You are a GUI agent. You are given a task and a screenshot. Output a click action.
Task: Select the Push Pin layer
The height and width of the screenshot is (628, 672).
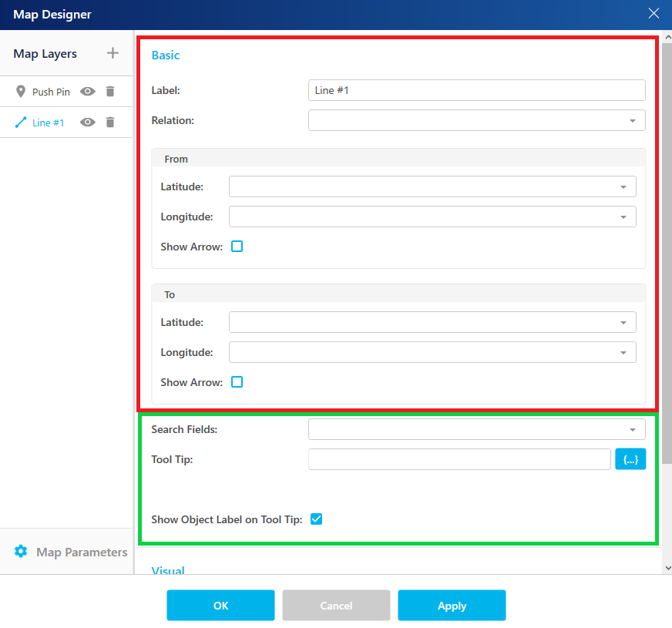51,92
